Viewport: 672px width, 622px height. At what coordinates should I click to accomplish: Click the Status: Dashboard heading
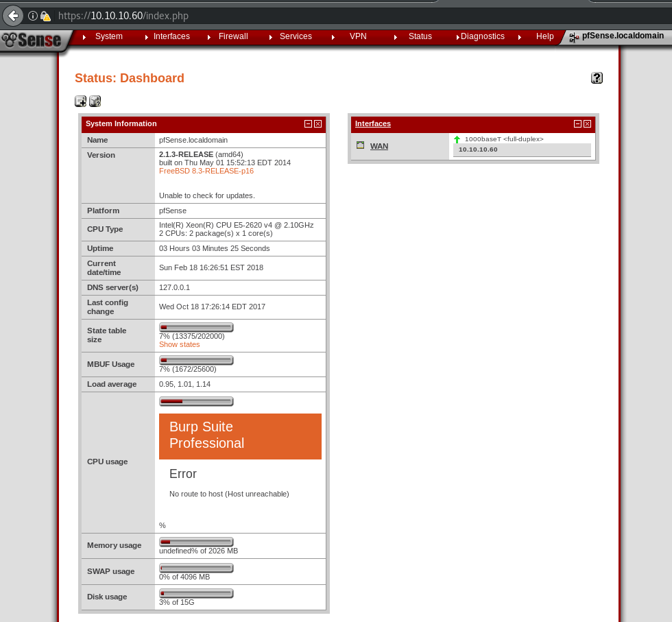coord(130,78)
